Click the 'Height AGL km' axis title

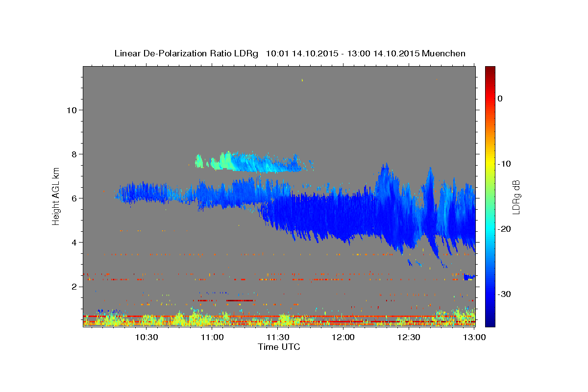click(x=56, y=197)
